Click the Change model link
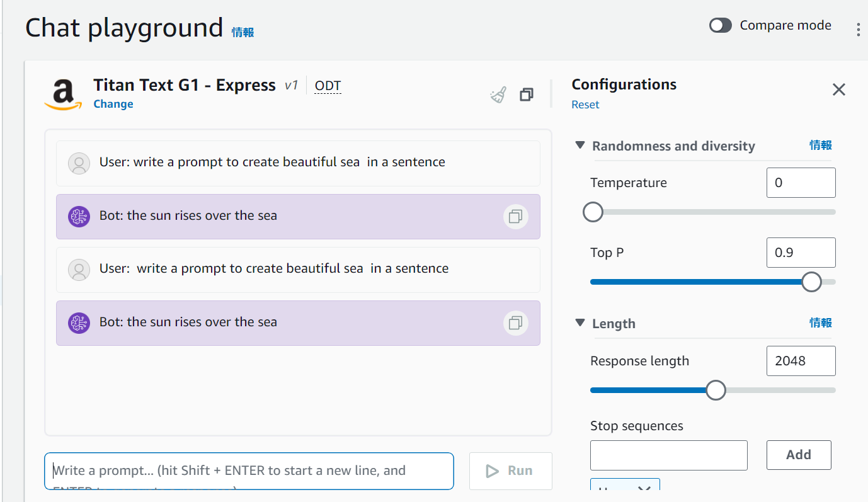The image size is (868, 502). [113, 104]
